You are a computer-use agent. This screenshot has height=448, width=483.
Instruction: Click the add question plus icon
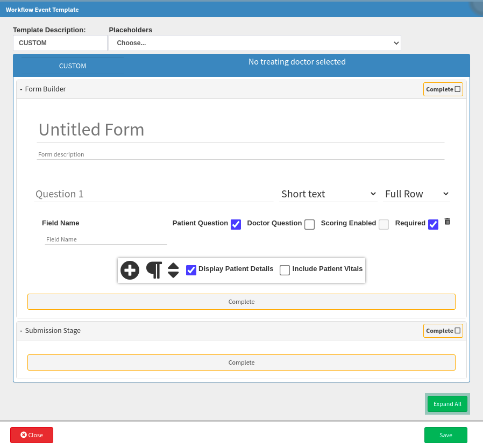[130, 270]
